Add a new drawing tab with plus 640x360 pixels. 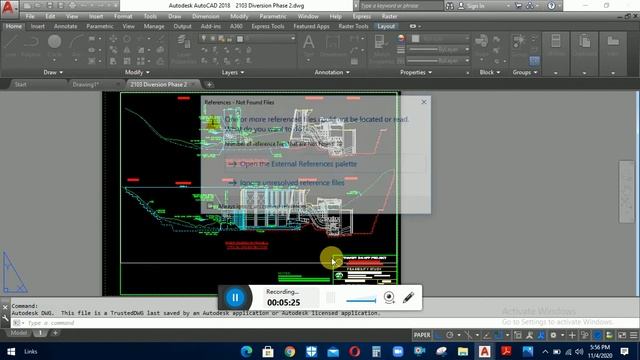[x=209, y=84]
